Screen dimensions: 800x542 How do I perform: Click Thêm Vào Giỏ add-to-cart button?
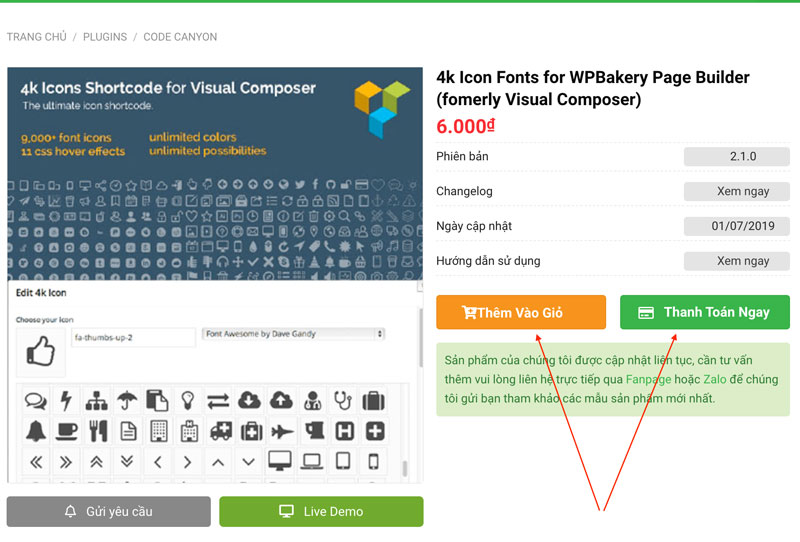[x=521, y=312]
